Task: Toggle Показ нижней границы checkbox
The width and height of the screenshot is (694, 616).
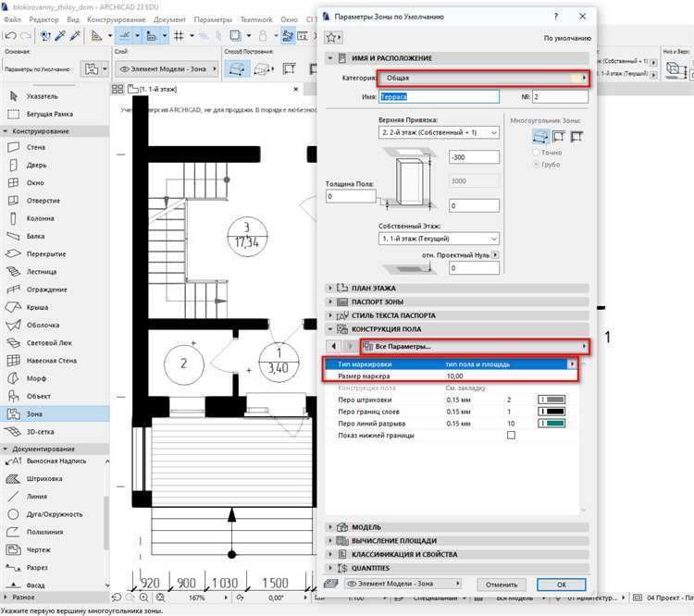Action: [x=511, y=435]
